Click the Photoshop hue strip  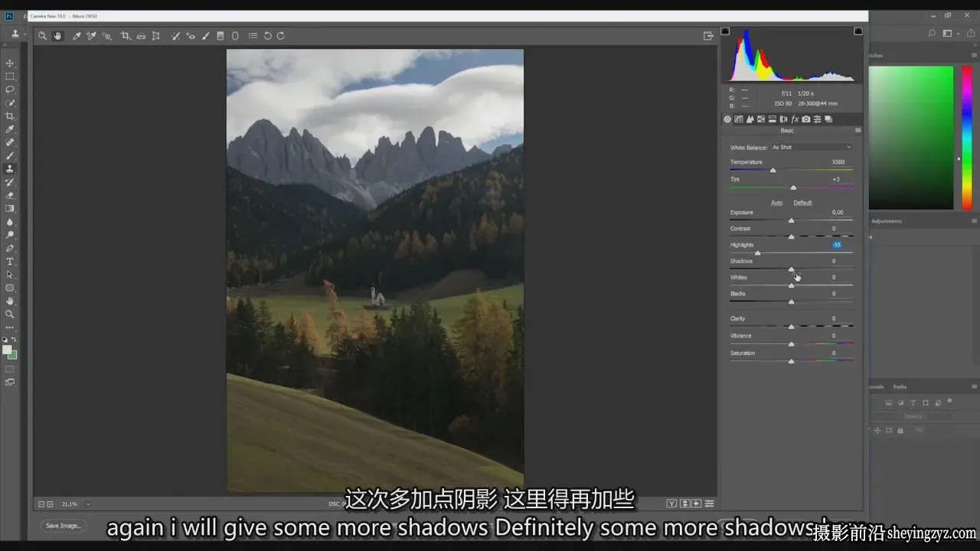click(x=967, y=138)
